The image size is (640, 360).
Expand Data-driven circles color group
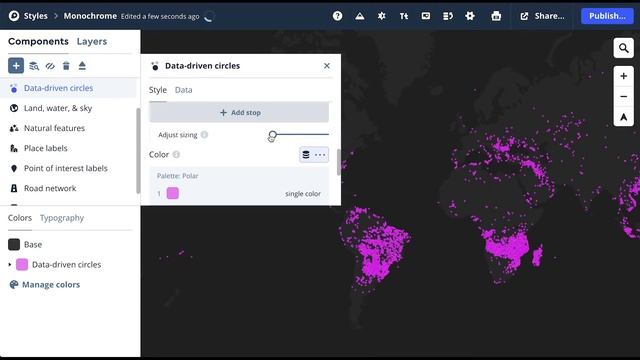pos(10,264)
